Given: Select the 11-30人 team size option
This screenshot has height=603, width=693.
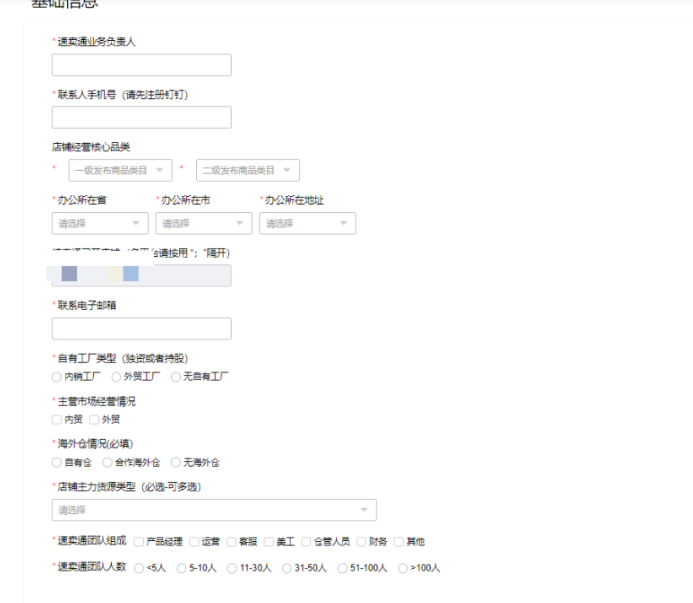Looking at the screenshot, I should pos(233,568).
